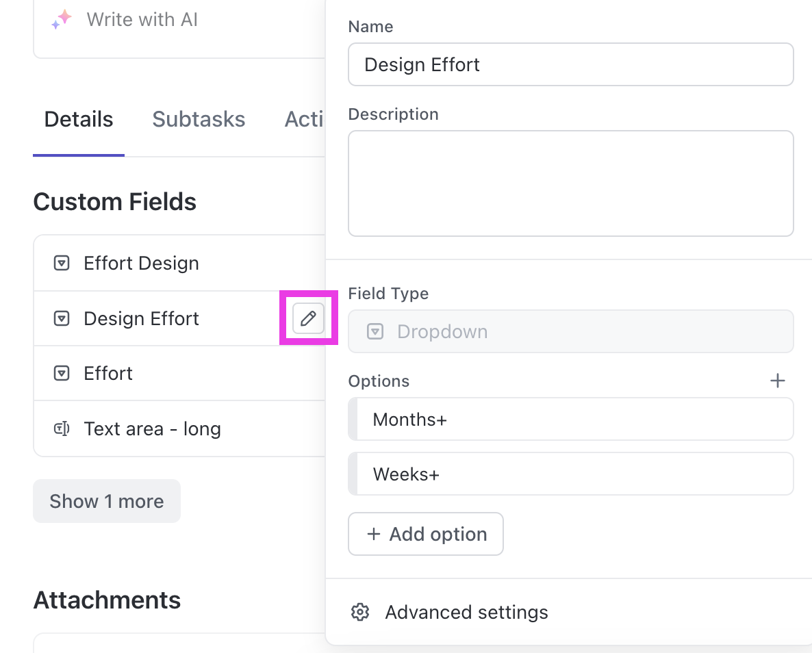Click the color bar on Weeks+ option

pos(353,474)
